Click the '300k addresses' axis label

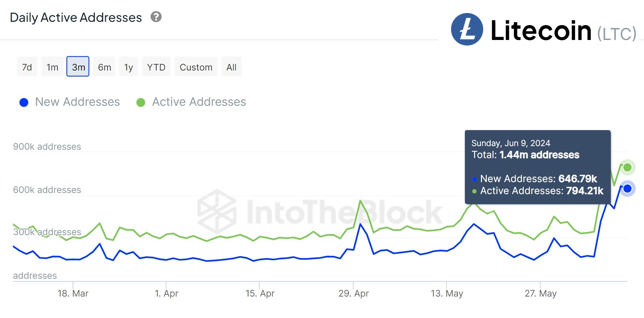tap(47, 232)
